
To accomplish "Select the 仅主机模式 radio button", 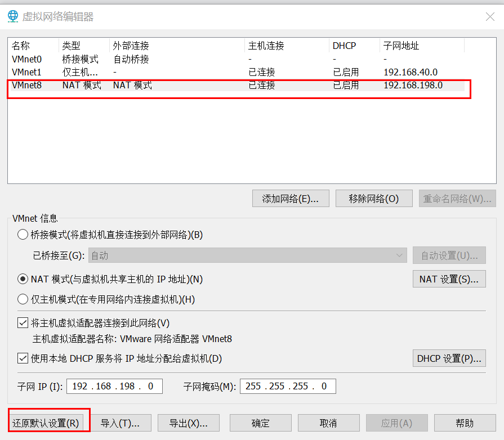I will pyautogui.click(x=23, y=299).
